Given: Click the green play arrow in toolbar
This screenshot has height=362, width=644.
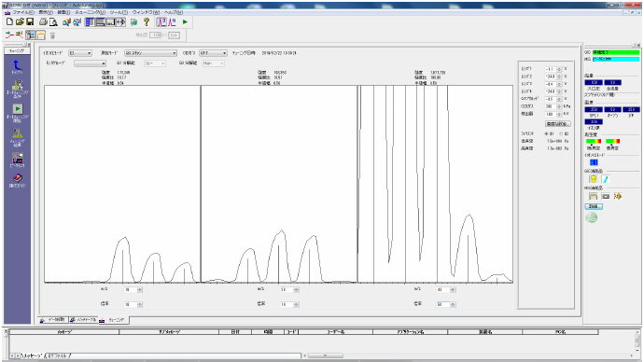Looking at the screenshot, I should pos(185,21).
